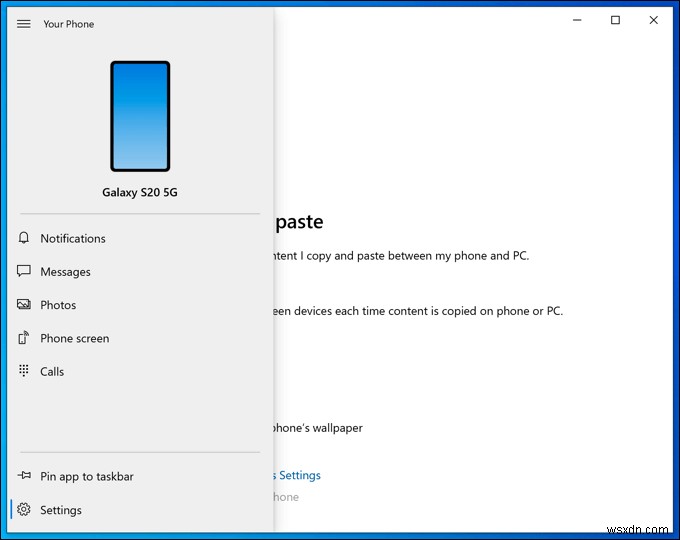Open the Calls section

click(x=140, y=372)
